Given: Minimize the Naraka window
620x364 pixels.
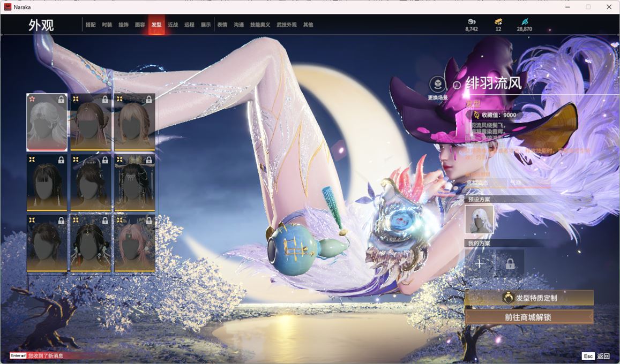Looking at the screenshot, I should [x=568, y=7].
